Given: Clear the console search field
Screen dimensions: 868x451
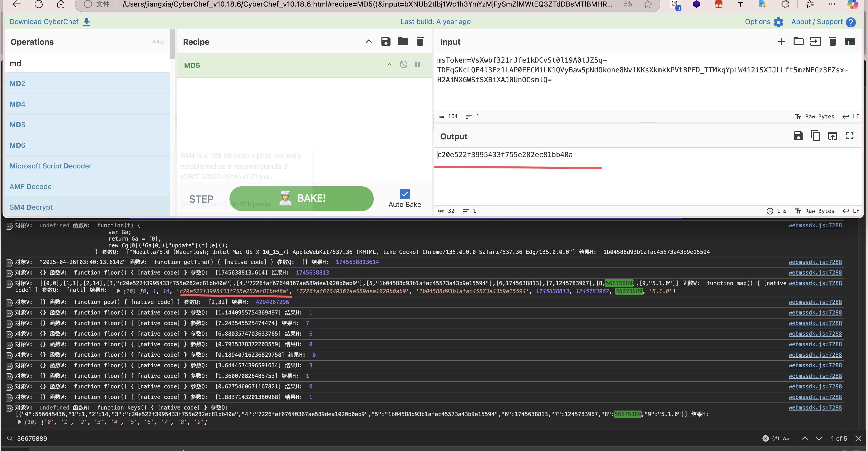Looking at the screenshot, I should coord(766,438).
